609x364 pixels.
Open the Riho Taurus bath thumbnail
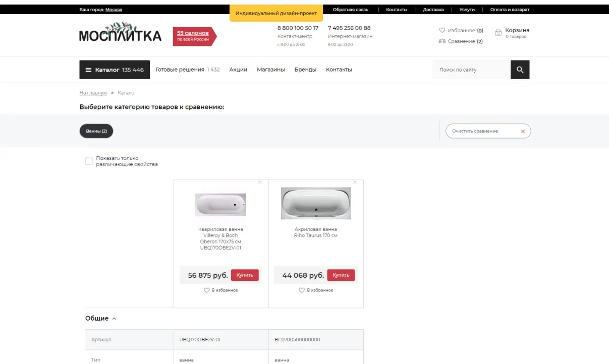click(x=316, y=203)
